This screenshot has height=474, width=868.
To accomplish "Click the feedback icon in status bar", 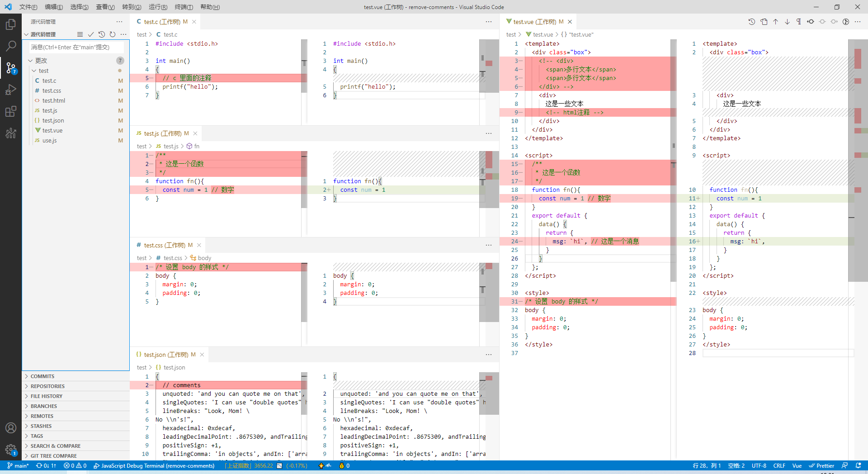I will click(844, 465).
